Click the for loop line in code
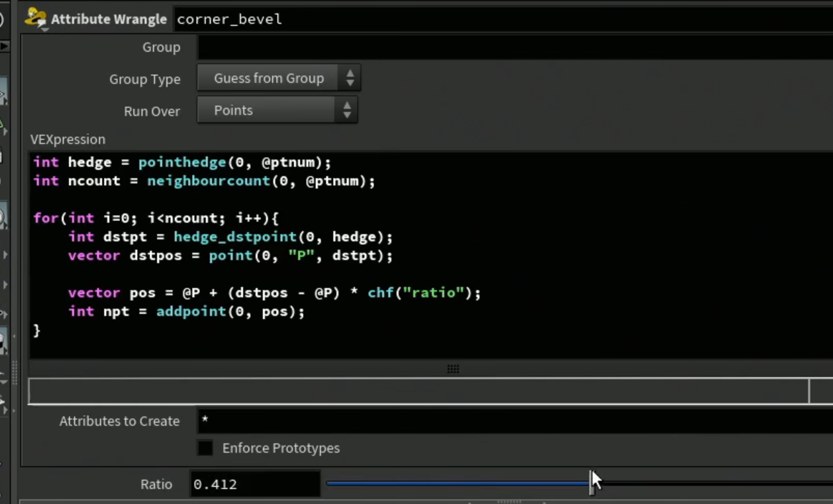833x504 pixels. tap(156, 218)
